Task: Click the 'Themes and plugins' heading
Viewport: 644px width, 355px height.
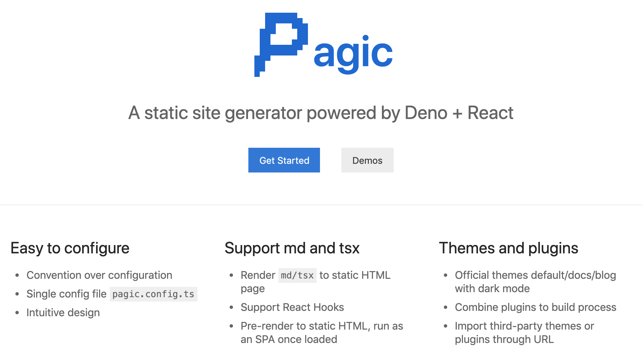Action: [509, 248]
